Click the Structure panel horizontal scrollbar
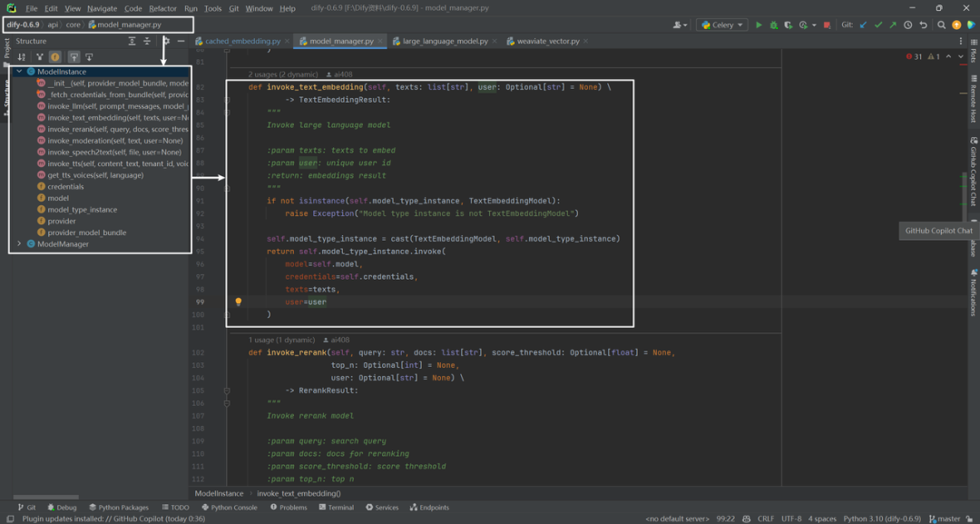Image resolution: width=980 pixels, height=524 pixels. pos(55,497)
